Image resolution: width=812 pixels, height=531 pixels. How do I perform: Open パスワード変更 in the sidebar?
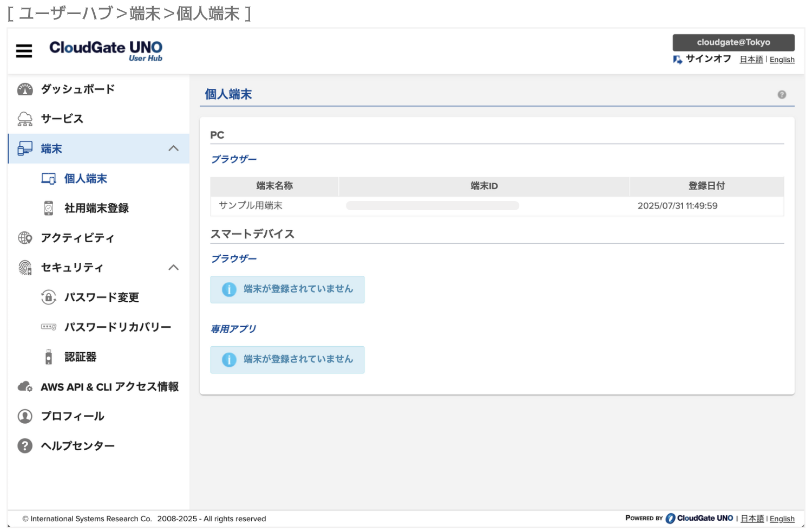(x=102, y=297)
